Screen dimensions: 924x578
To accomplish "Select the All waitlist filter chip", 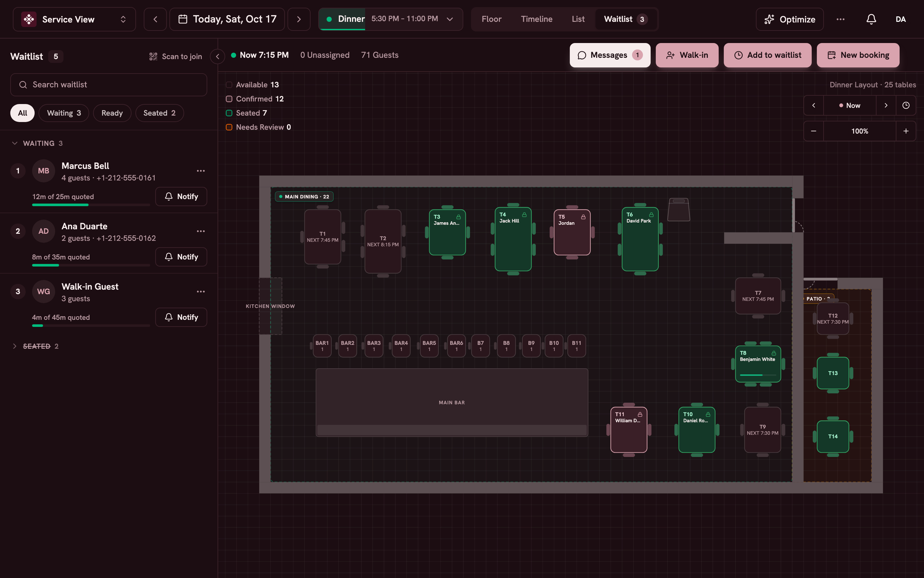I will pos(22,113).
